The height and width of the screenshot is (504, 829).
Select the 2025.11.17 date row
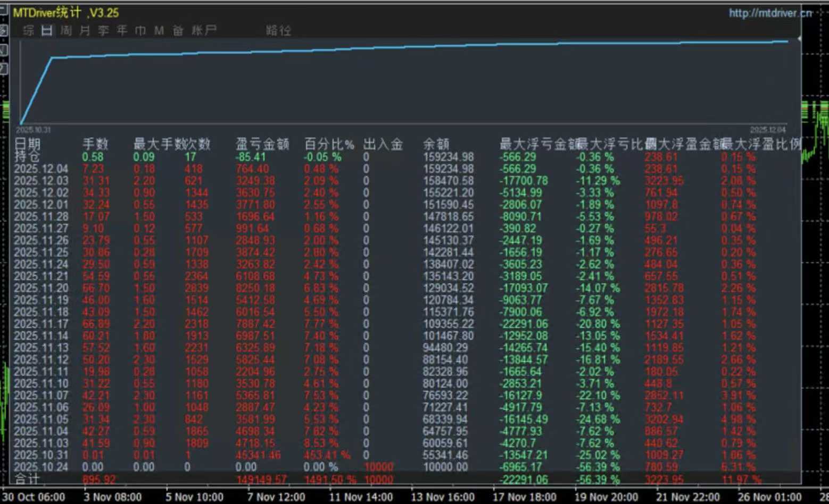click(x=41, y=324)
